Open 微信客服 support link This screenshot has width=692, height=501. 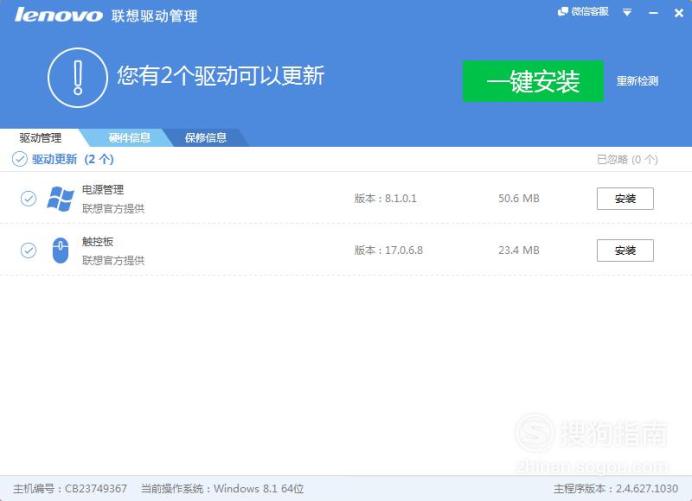pyautogui.click(x=583, y=12)
